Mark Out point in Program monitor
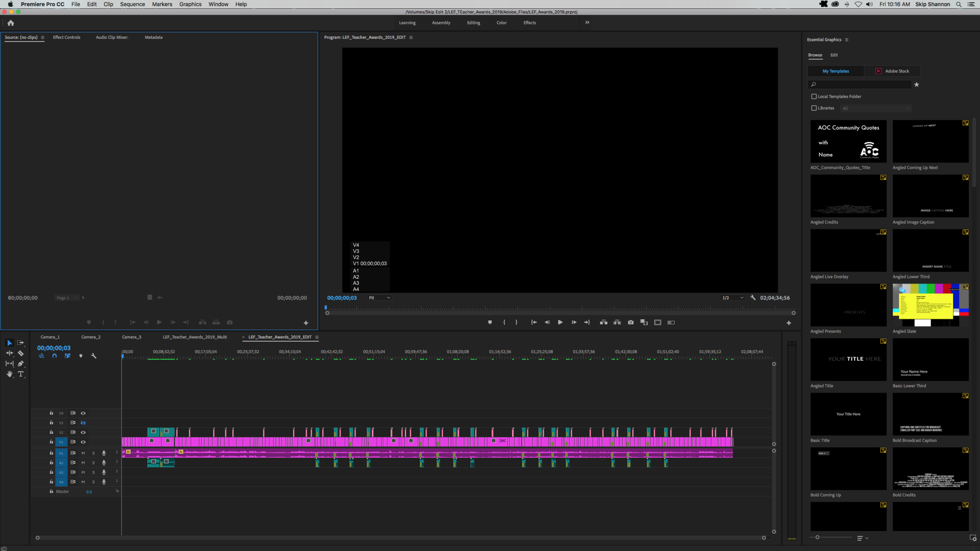 (516, 322)
